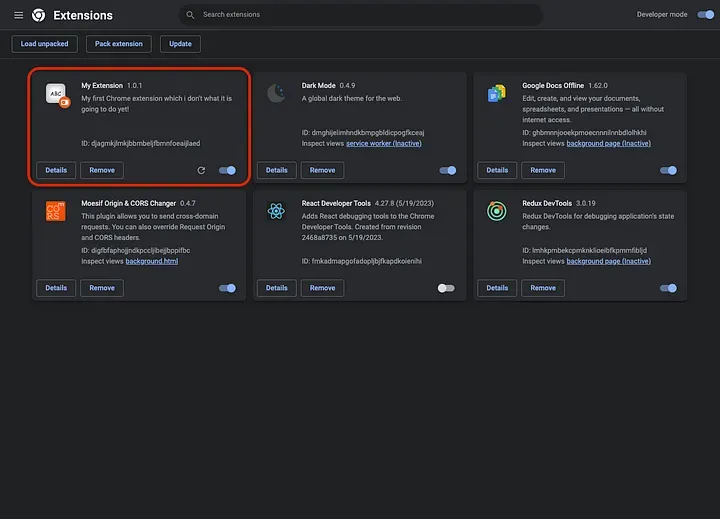This screenshot has height=519, width=720.
Task: Enable React Developer Tools toggle
Action: pyautogui.click(x=446, y=288)
